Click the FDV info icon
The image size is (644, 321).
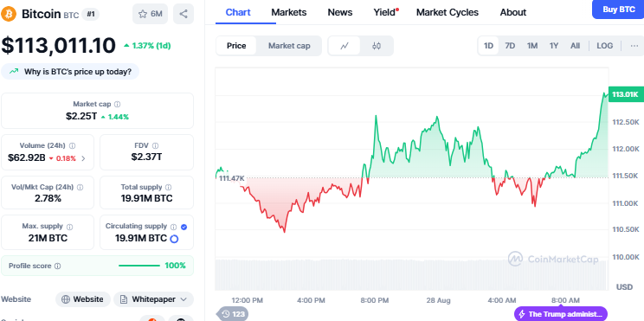point(155,145)
